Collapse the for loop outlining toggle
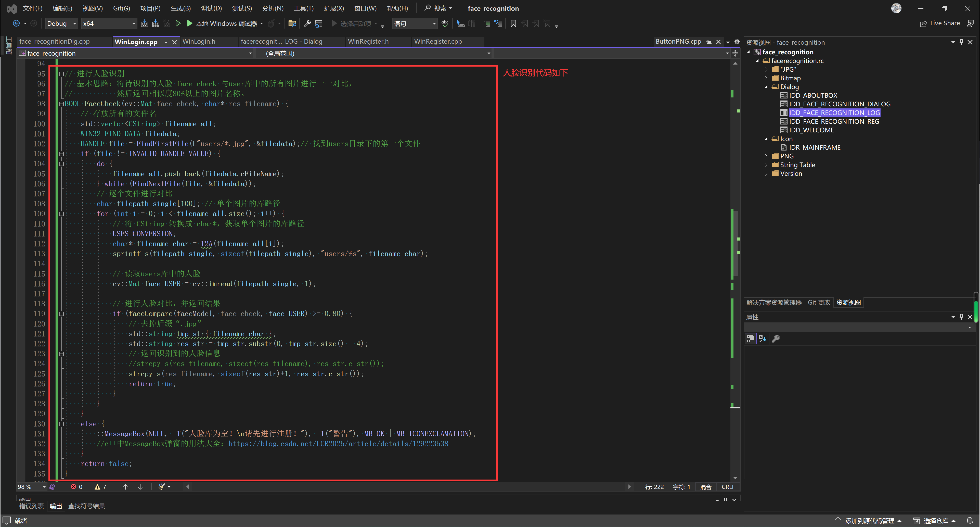This screenshot has width=980, height=527. 61,214
